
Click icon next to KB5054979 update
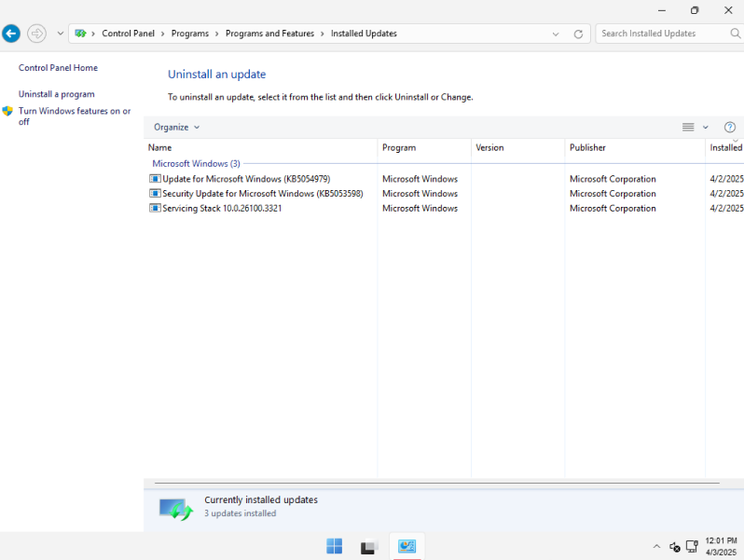point(155,179)
